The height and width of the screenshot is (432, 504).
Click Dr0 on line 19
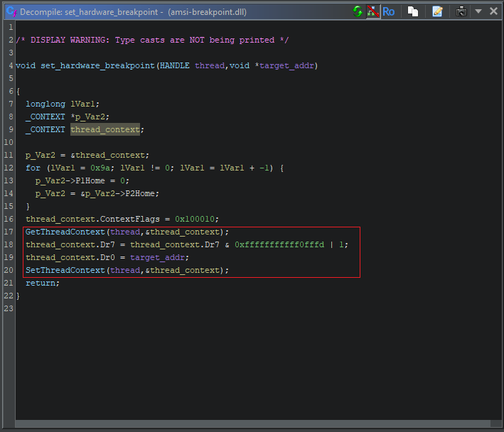tap(107, 258)
